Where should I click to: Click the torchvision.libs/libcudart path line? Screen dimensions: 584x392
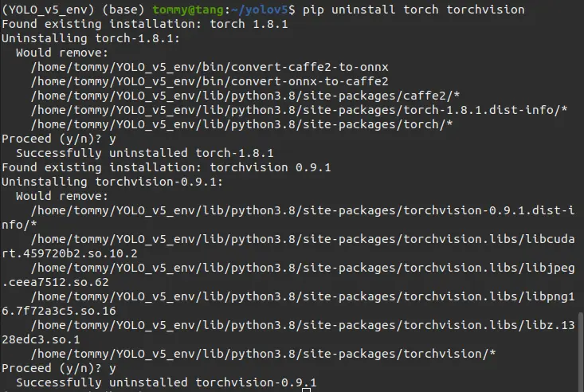coord(302,239)
